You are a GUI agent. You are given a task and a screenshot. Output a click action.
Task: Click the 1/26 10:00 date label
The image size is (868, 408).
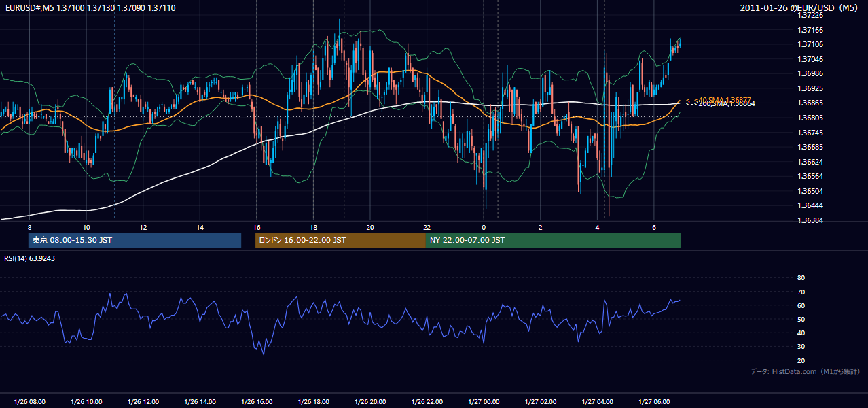(x=86, y=401)
